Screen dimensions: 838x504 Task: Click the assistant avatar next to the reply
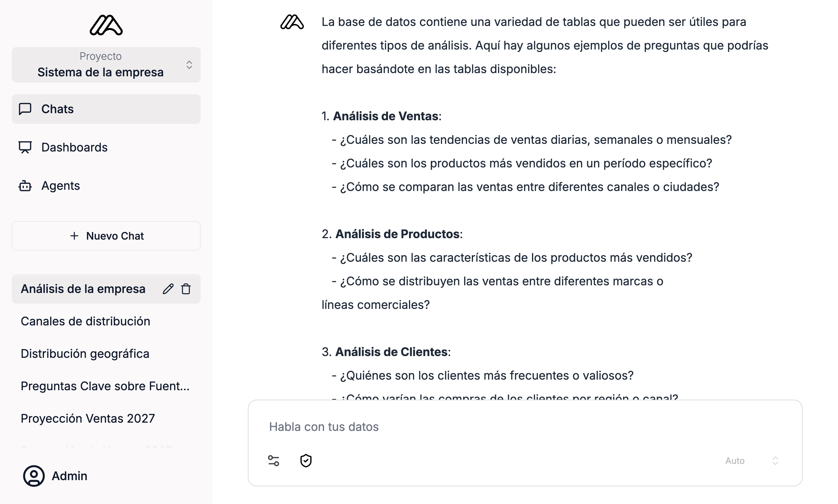[x=292, y=22]
